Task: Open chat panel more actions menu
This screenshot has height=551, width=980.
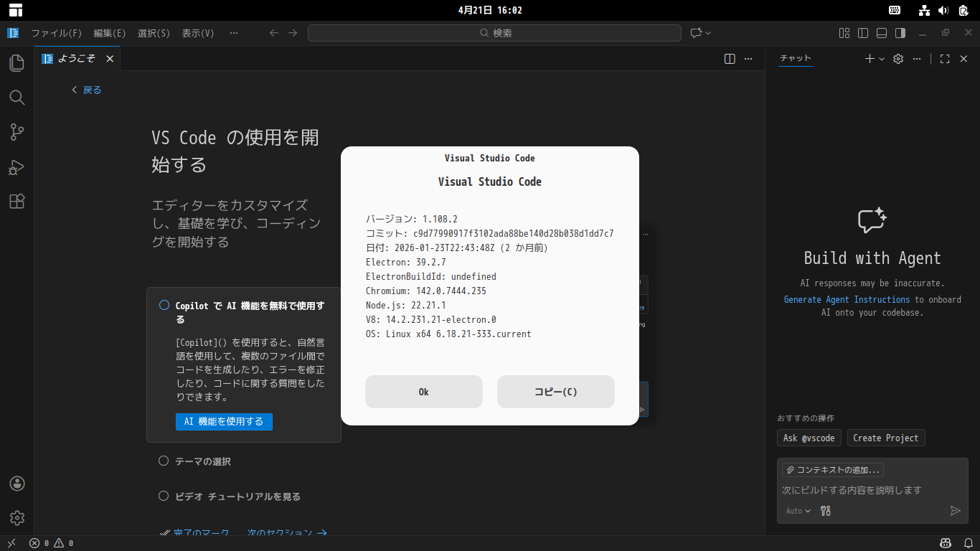Action: (917, 59)
